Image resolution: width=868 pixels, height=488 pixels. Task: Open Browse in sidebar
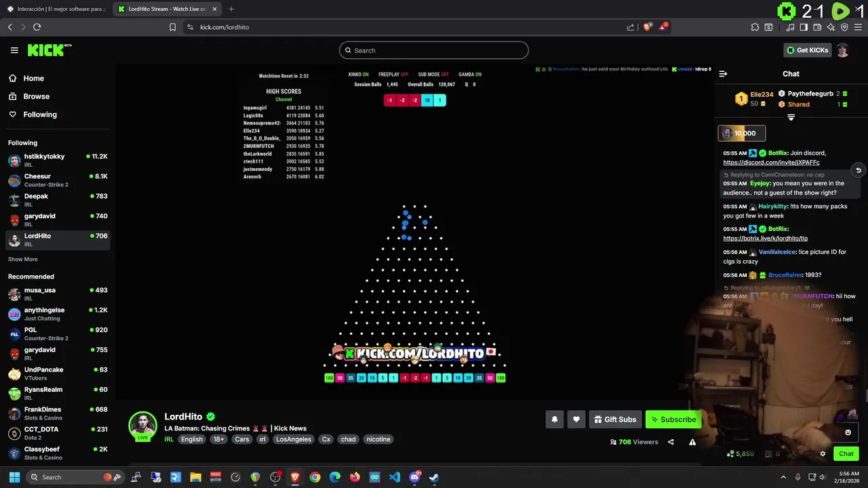pos(28,96)
